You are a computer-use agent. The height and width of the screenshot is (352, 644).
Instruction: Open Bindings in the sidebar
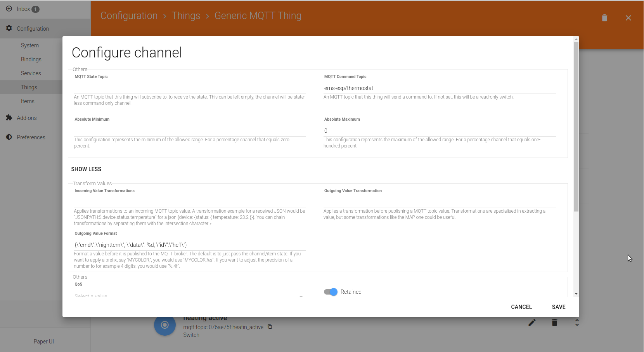point(31,59)
